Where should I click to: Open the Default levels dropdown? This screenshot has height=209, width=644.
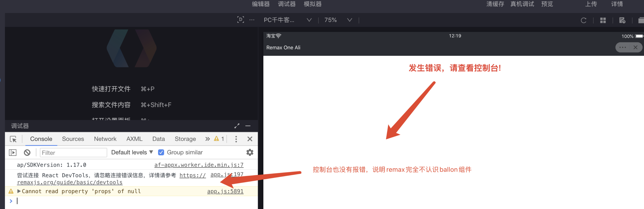tap(132, 152)
